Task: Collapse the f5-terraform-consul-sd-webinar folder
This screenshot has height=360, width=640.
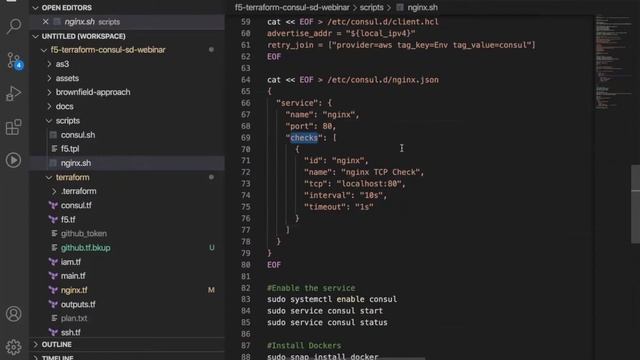Action: click(44, 50)
